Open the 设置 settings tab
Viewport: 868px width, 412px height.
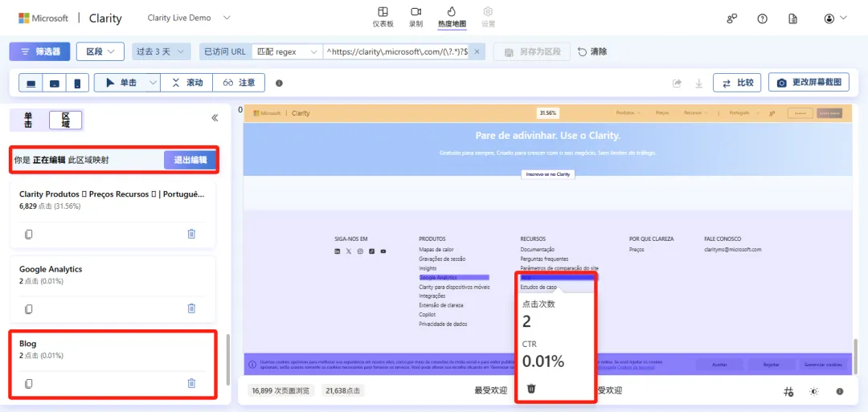tap(488, 17)
